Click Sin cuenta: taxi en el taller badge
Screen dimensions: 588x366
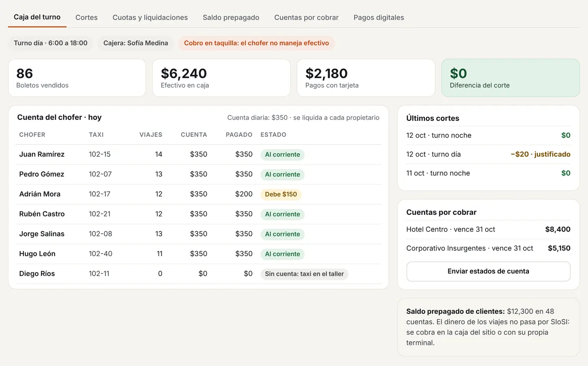305,274
